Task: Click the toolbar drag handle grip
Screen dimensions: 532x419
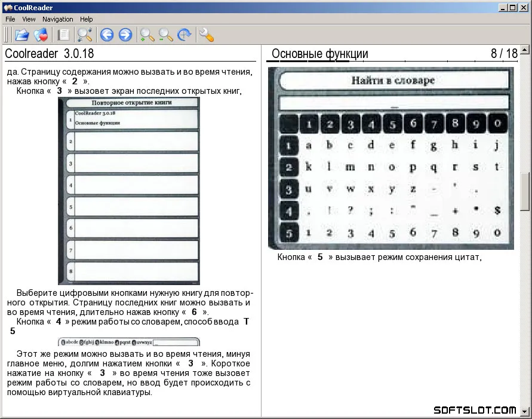Action: point(6,35)
